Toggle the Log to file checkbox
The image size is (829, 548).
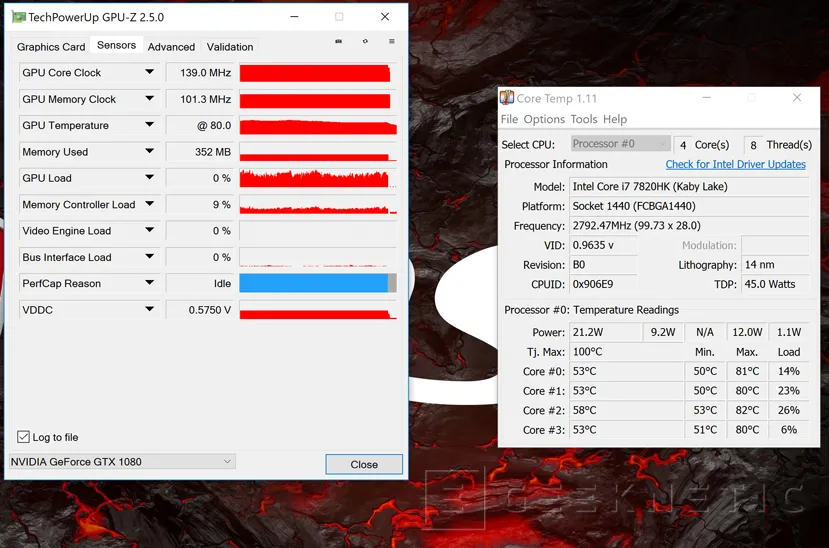tap(23, 437)
